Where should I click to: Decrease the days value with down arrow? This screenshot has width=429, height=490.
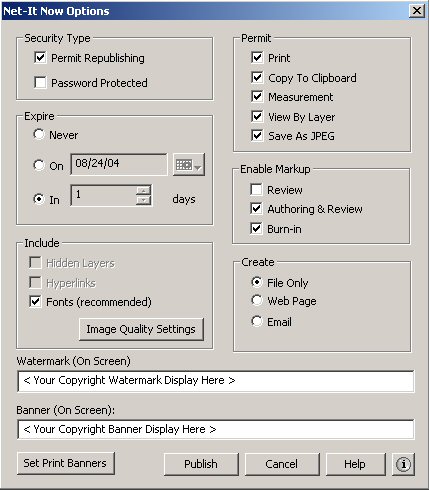144,200
